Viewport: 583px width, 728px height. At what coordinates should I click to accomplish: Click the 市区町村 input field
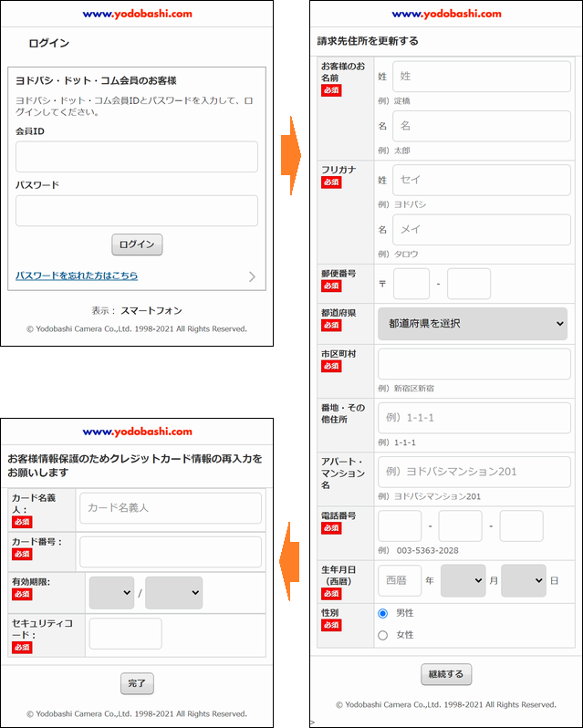click(x=474, y=364)
